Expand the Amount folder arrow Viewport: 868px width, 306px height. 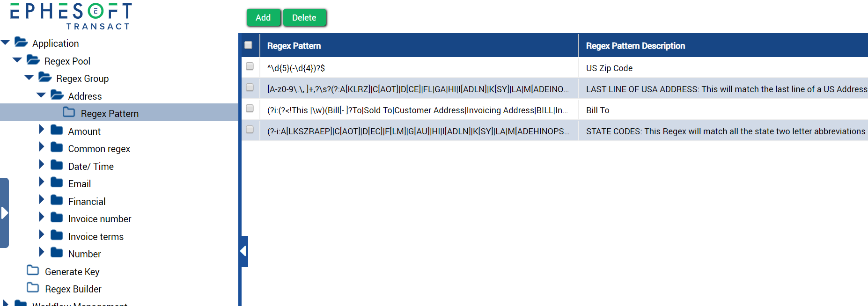42,130
